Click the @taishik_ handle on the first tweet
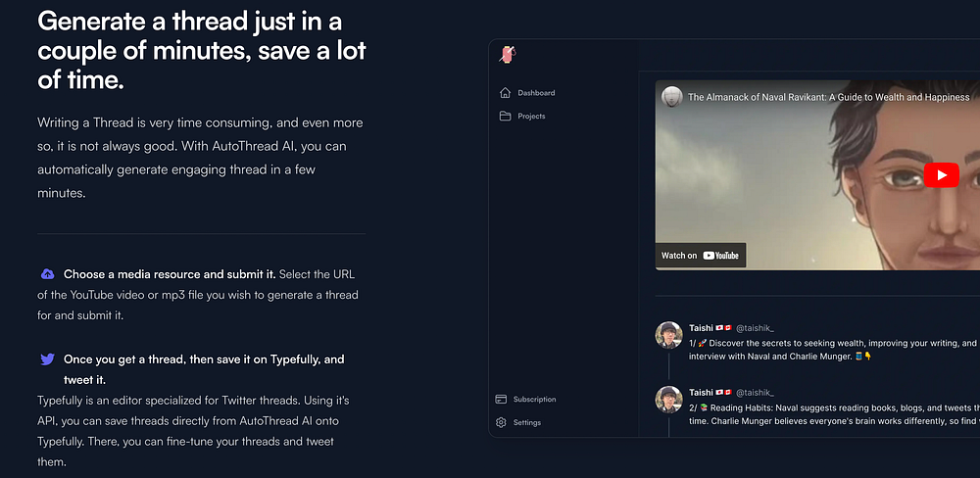Viewport: 980px width, 478px height. click(755, 328)
